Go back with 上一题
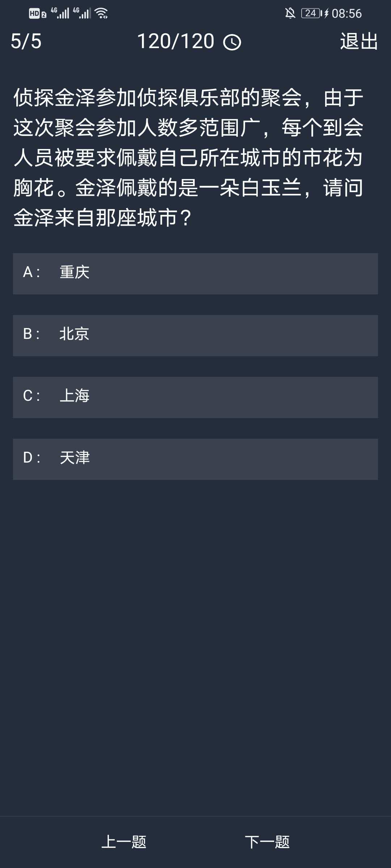 [x=124, y=842]
